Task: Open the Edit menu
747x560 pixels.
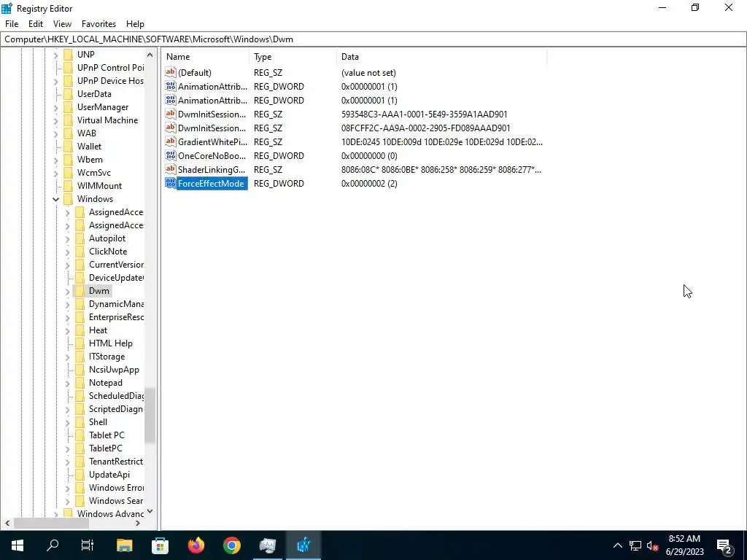Action: click(36, 24)
